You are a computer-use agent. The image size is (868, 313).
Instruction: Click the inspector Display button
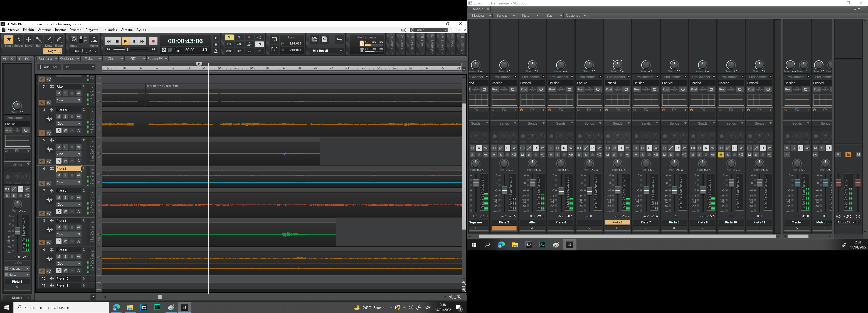coord(17,298)
